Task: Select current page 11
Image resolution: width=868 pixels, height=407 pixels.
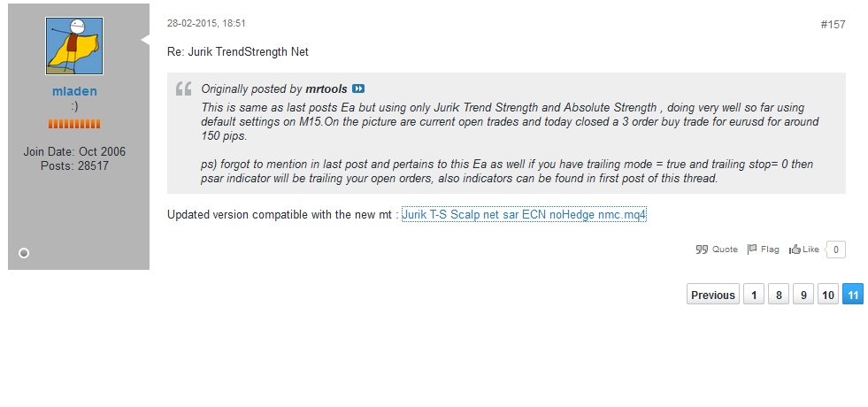Action: [x=853, y=295]
